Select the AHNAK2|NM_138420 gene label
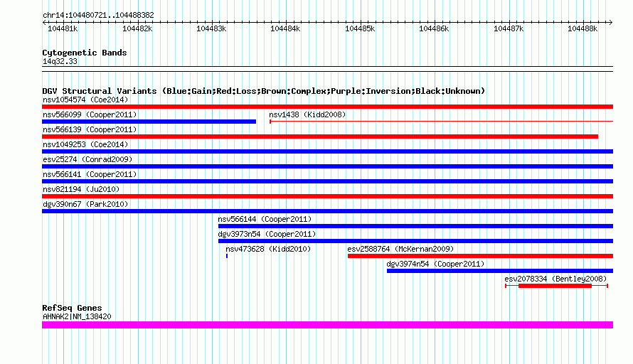Viewport: 633px width, 364px height. [77, 317]
